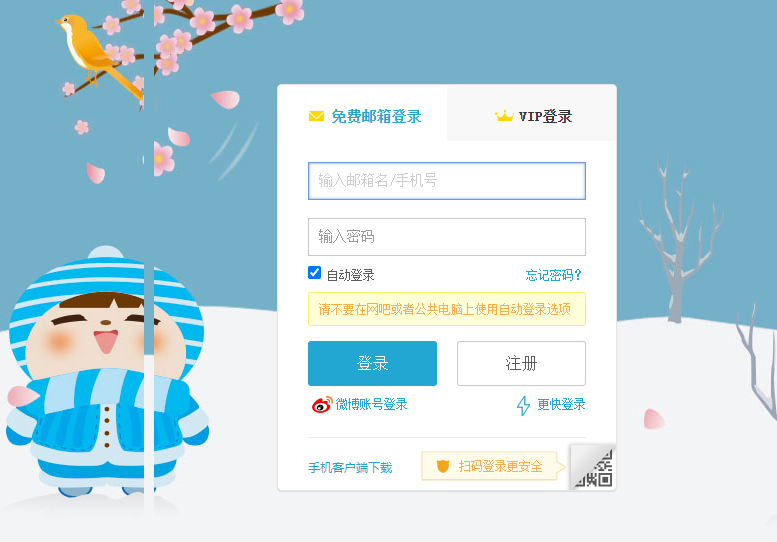Image resolution: width=777 pixels, height=542 pixels.
Task: Click the gold crown VIP icon
Action: 504,116
